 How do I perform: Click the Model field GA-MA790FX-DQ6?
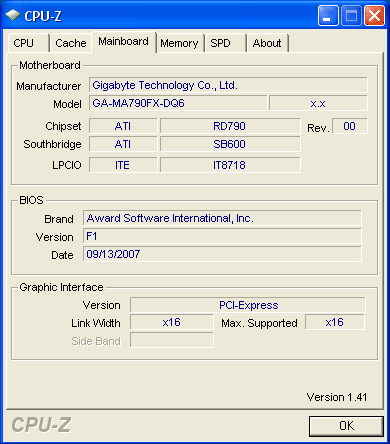click(178, 103)
